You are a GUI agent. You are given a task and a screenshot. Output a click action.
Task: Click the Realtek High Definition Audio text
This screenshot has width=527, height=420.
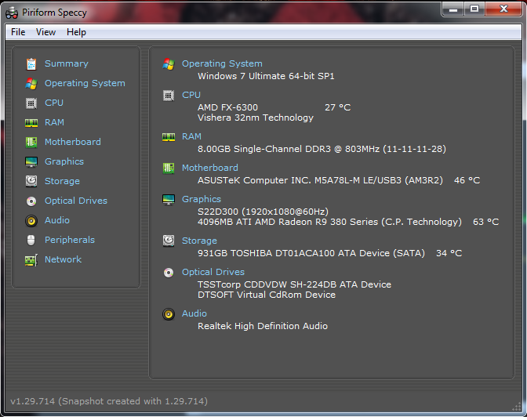tap(263, 326)
